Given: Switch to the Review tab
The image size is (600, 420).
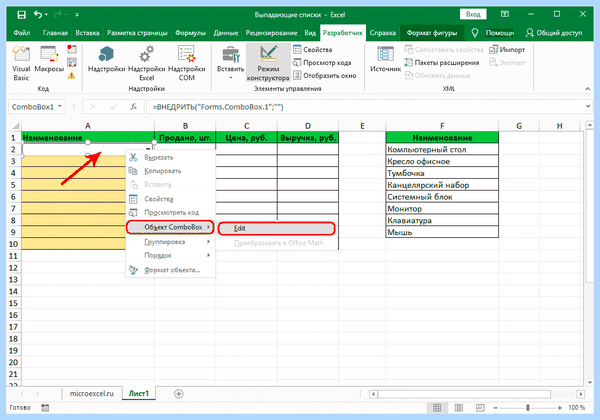Looking at the screenshot, I should (271, 33).
